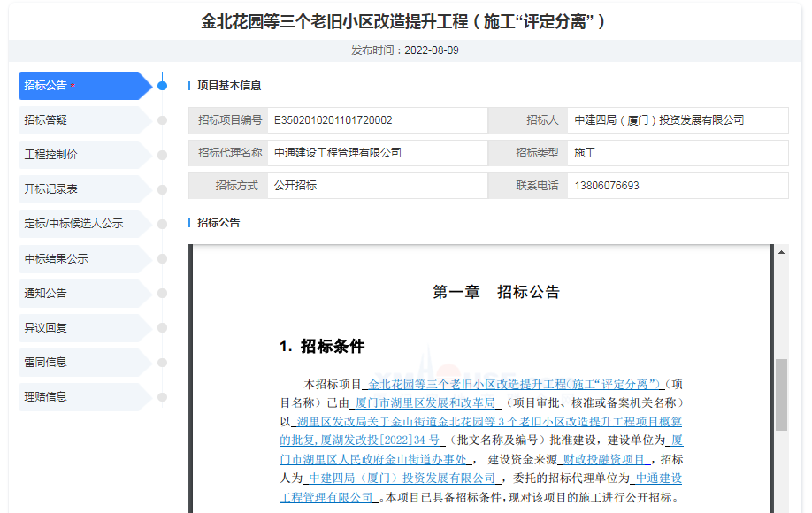Click the underlined project name in document
The width and height of the screenshot is (812, 513).
pos(515,385)
